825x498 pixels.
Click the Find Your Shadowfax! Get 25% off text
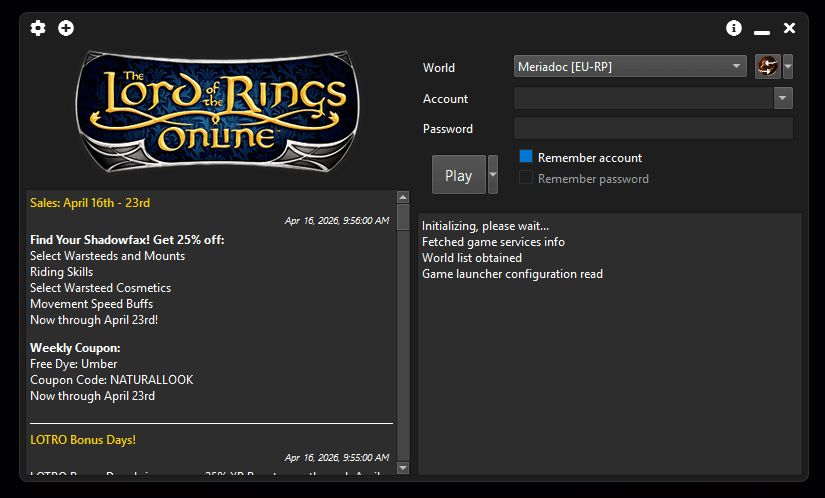click(x=127, y=240)
